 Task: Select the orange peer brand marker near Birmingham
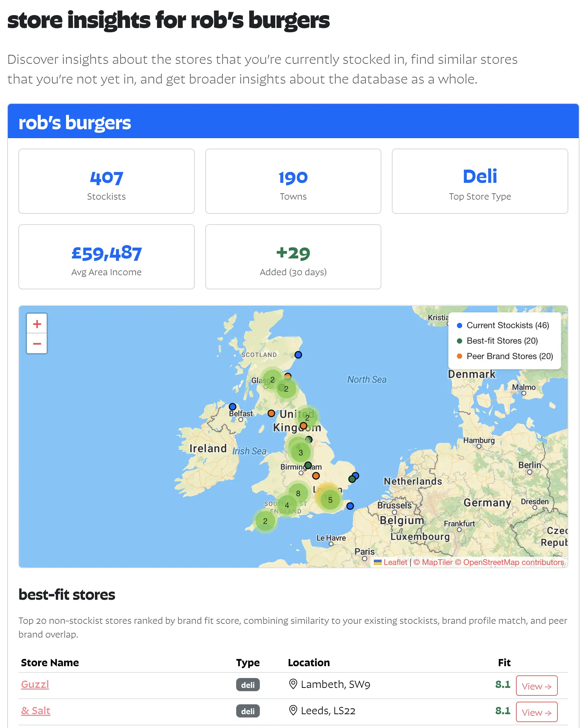point(316,476)
